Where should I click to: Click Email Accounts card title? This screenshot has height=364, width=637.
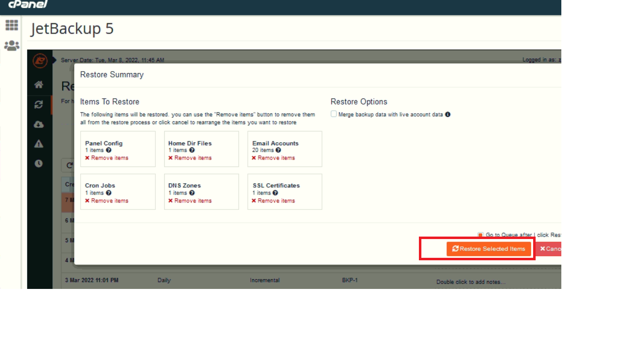pos(275,143)
